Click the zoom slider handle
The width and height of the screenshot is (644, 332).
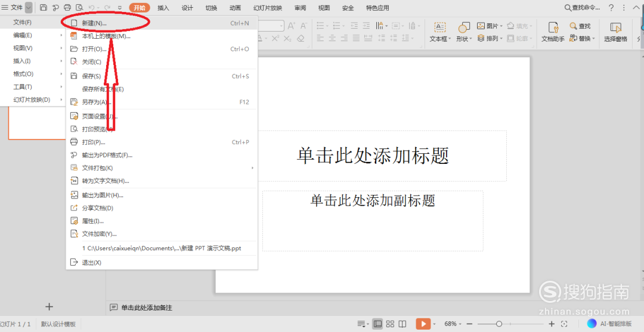[x=499, y=324]
